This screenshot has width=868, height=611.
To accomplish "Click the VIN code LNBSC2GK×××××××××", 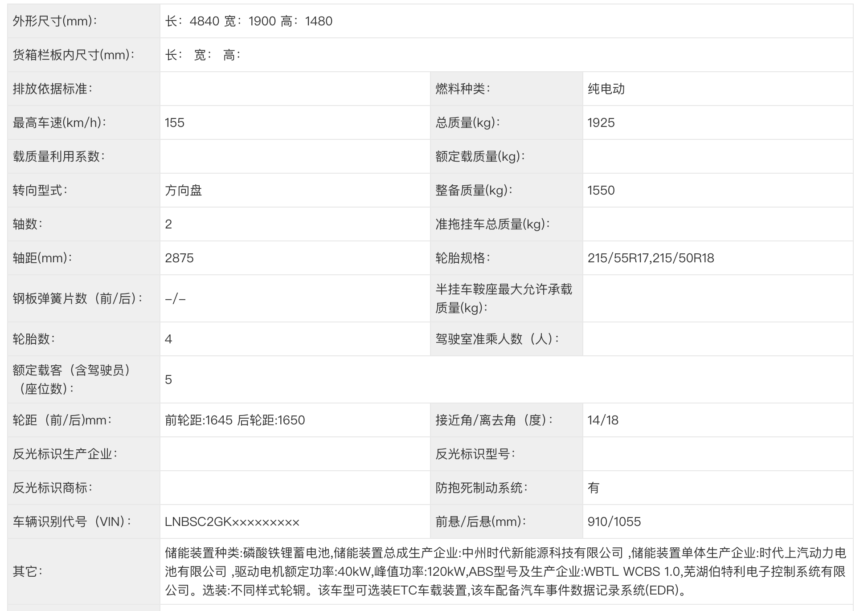I will (232, 521).
